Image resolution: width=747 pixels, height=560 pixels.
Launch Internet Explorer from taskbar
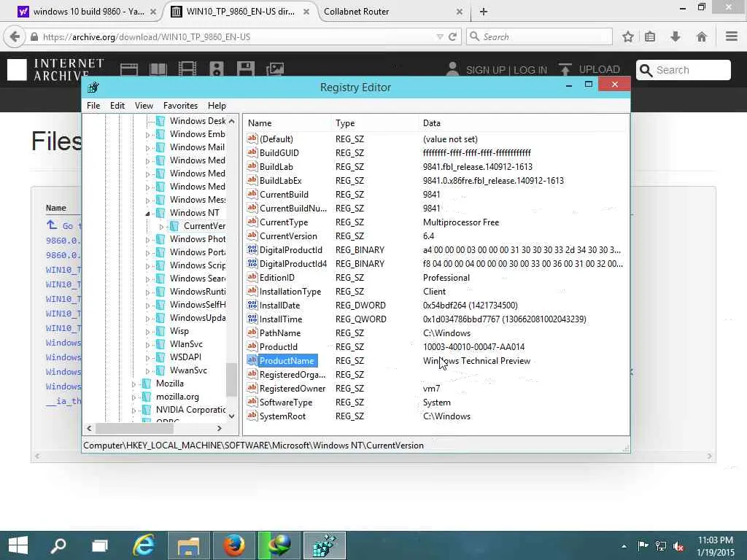coord(144,545)
